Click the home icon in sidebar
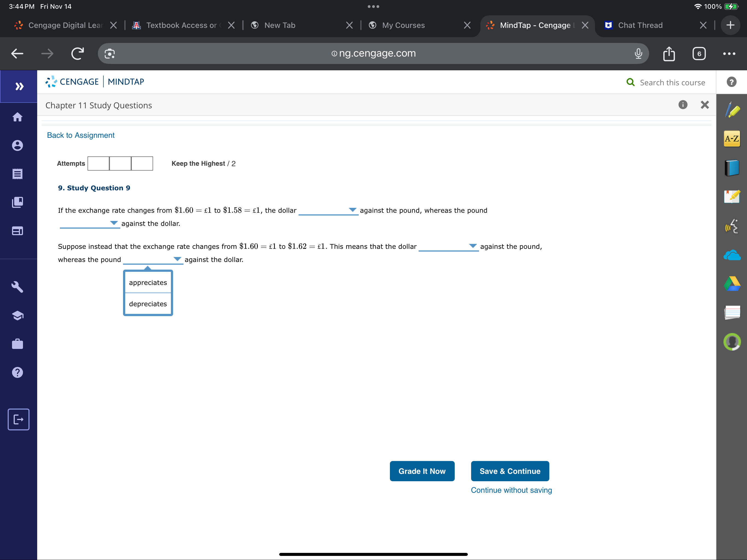The width and height of the screenshot is (747, 560). pos(17,117)
